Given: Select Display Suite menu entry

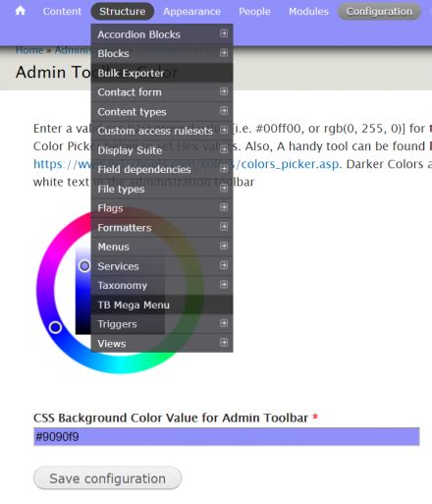Looking at the screenshot, I should pyautogui.click(x=162, y=150).
